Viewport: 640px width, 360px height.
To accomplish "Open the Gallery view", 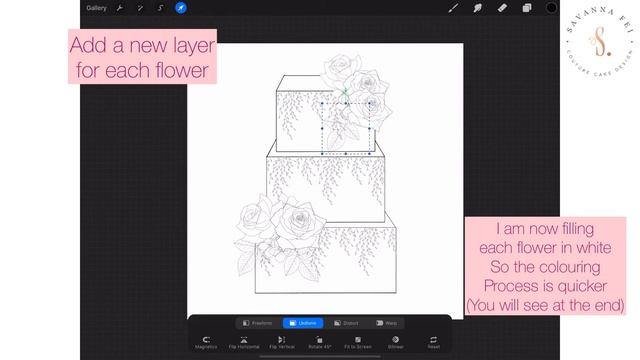I will (x=96, y=8).
